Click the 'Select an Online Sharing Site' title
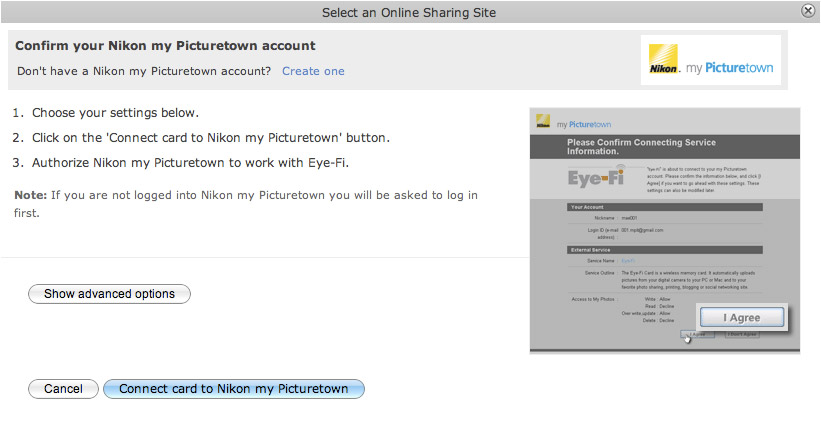821x432 pixels. click(409, 13)
